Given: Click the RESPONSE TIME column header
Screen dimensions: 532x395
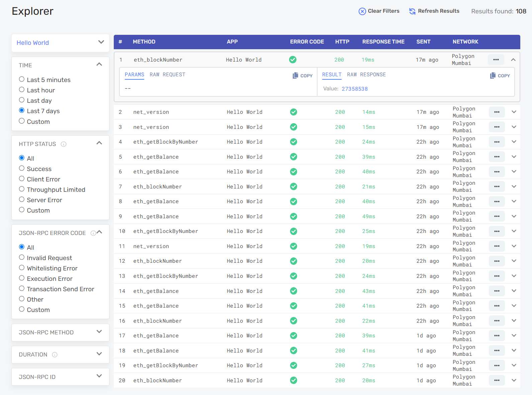Looking at the screenshot, I should point(383,42).
